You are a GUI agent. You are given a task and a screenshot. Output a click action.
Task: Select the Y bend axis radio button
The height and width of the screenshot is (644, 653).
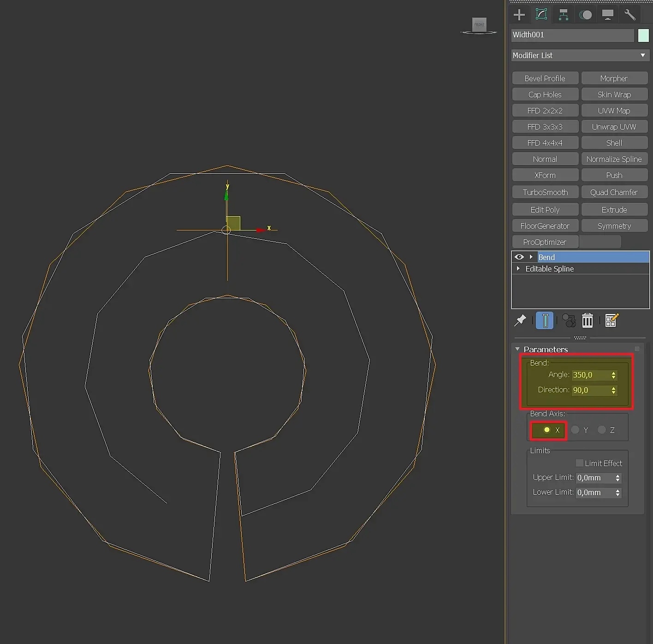pos(575,430)
